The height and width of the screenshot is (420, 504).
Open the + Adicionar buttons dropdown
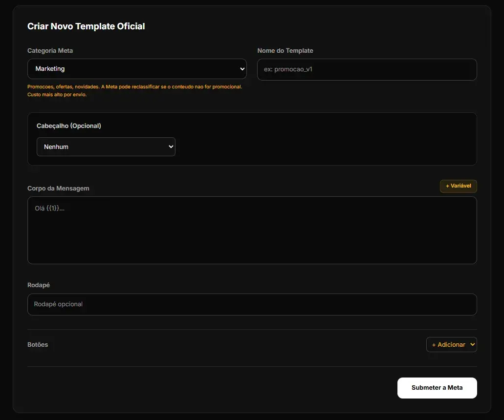451,344
